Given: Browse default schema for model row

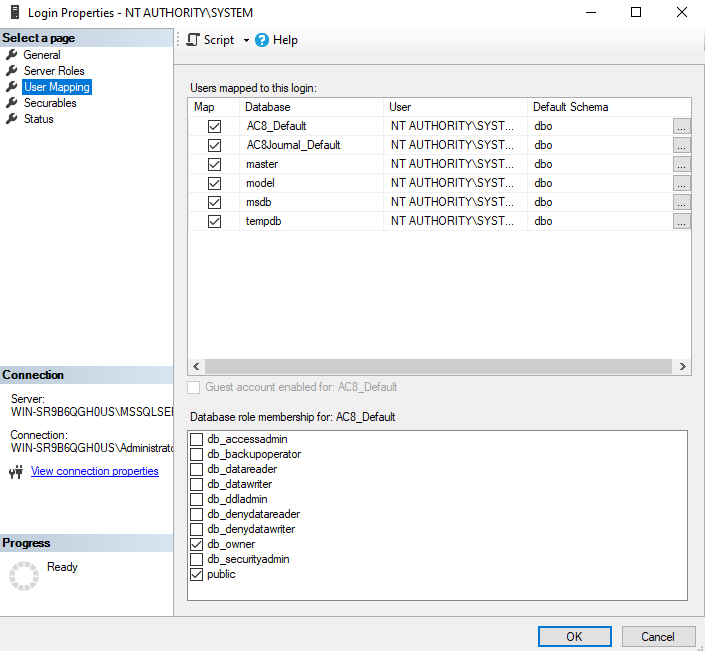Looking at the screenshot, I should click(x=682, y=183).
